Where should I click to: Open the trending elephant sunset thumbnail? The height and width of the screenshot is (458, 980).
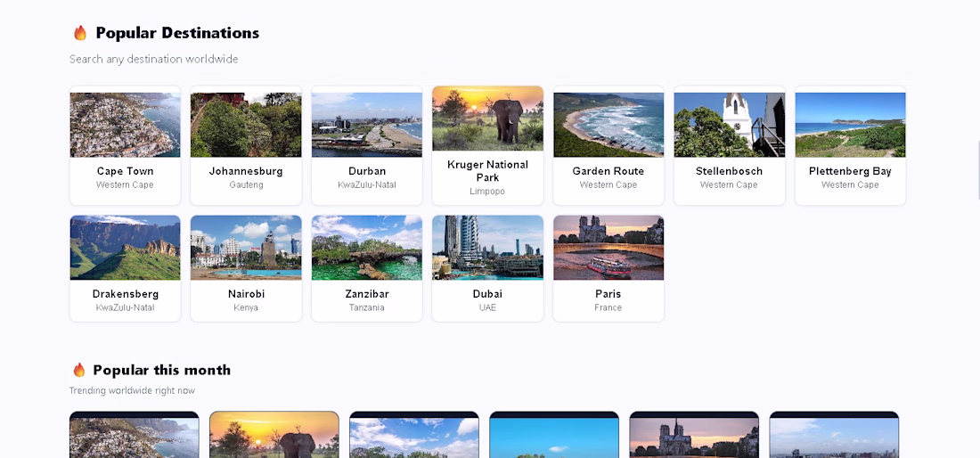(x=274, y=435)
